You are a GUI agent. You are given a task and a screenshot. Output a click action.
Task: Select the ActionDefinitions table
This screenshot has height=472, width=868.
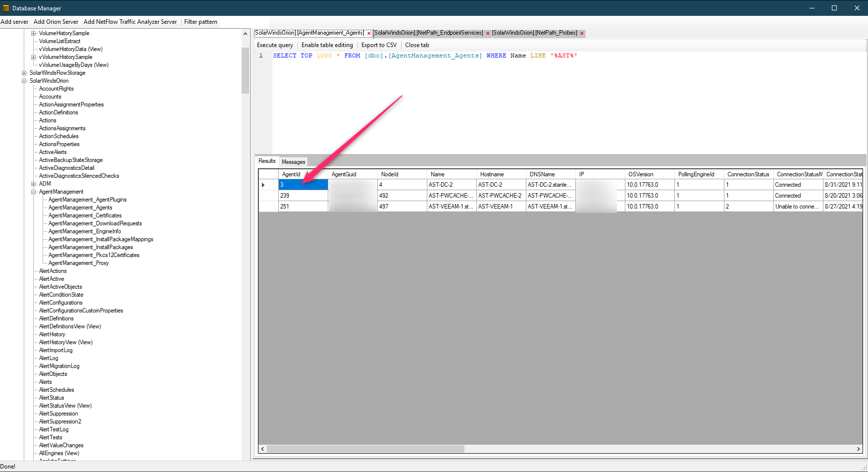tap(58, 112)
